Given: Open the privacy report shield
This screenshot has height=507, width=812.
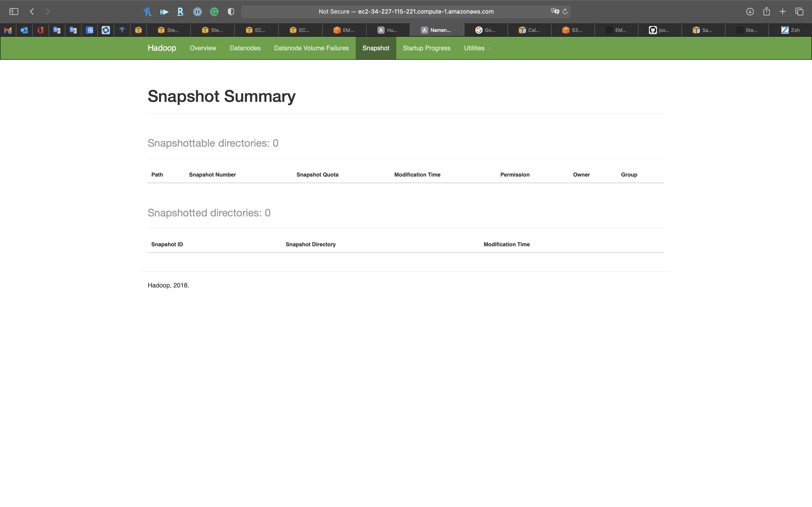Looking at the screenshot, I should [x=231, y=12].
